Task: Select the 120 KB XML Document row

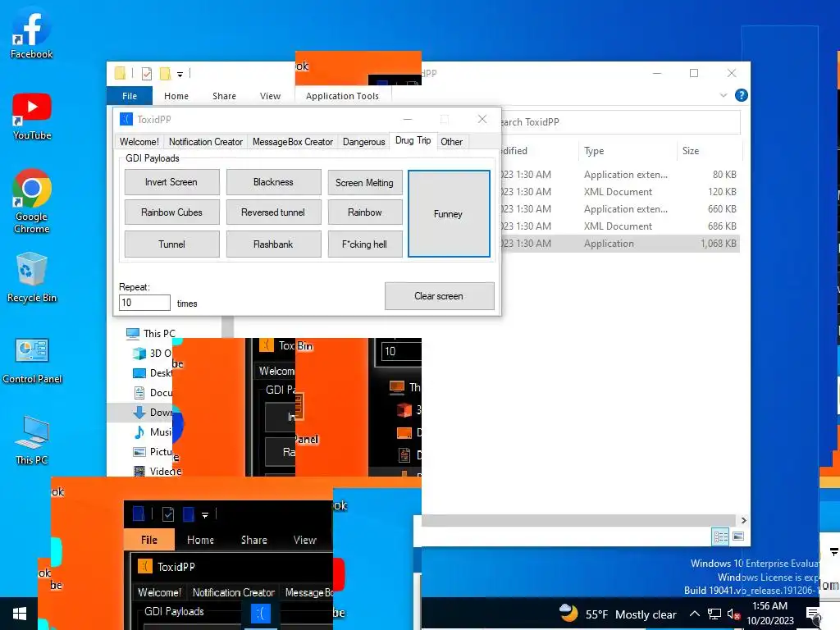Action: pyautogui.click(x=619, y=192)
